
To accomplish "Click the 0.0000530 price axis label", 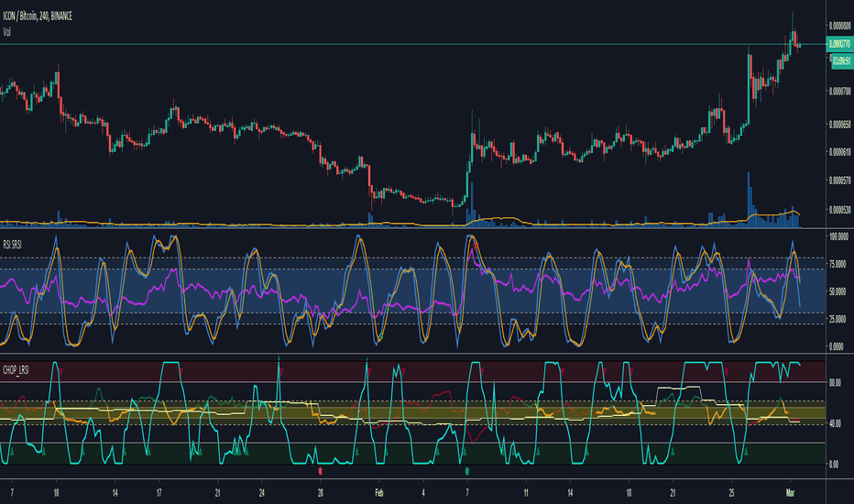I will [840, 209].
